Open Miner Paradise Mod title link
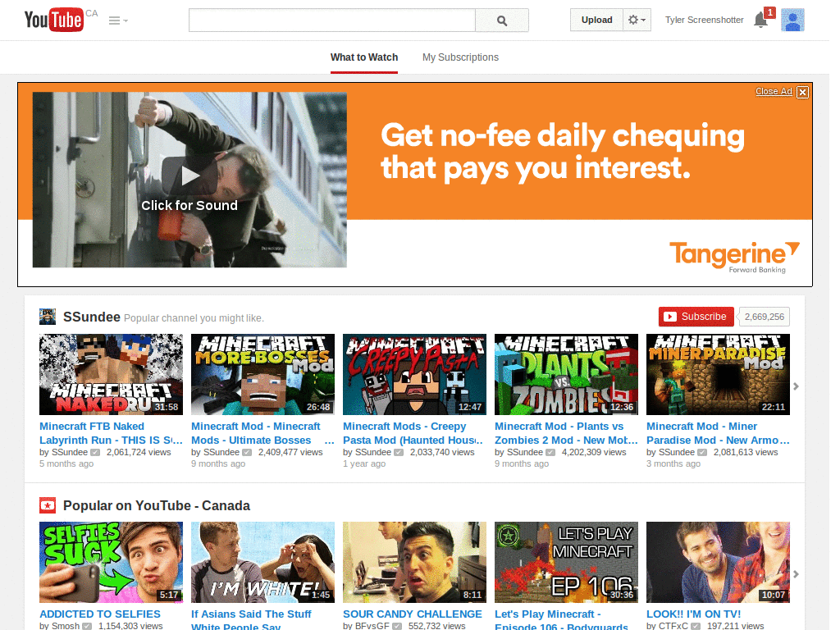The image size is (840, 630). click(x=718, y=433)
